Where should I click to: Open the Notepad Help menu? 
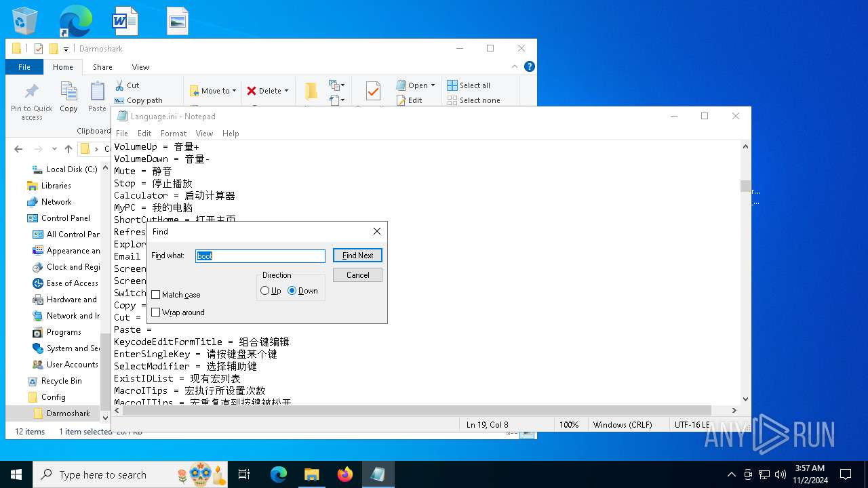[x=231, y=134]
